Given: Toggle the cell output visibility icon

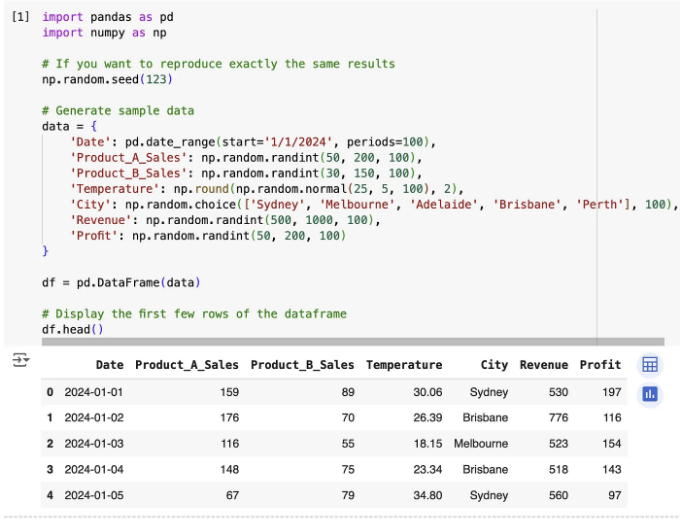Looking at the screenshot, I should pyautogui.click(x=20, y=360).
